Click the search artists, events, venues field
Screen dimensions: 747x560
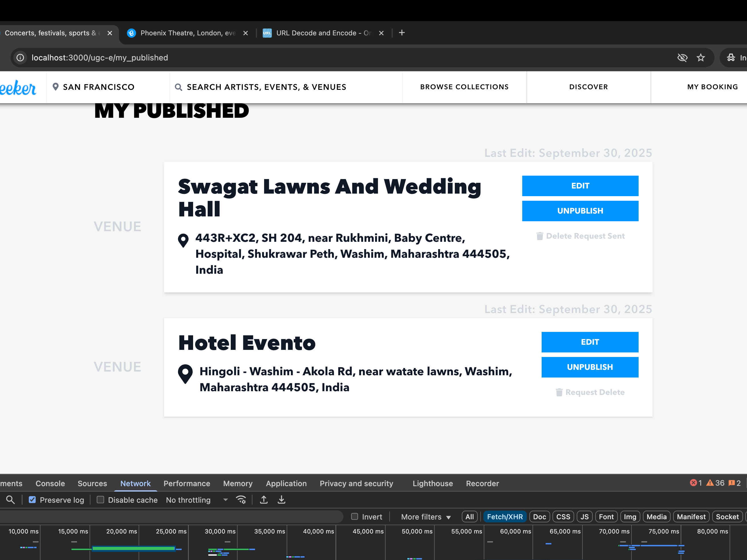point(266,87)
